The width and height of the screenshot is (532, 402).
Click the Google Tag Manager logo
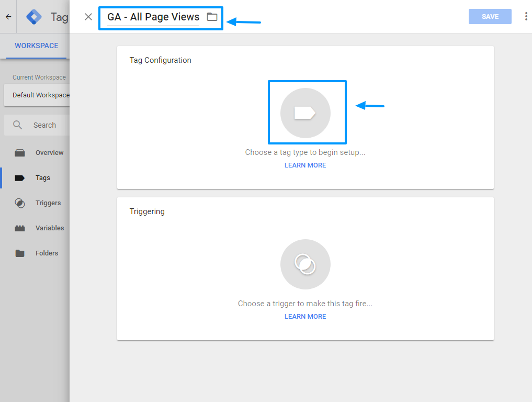point(34,17)
